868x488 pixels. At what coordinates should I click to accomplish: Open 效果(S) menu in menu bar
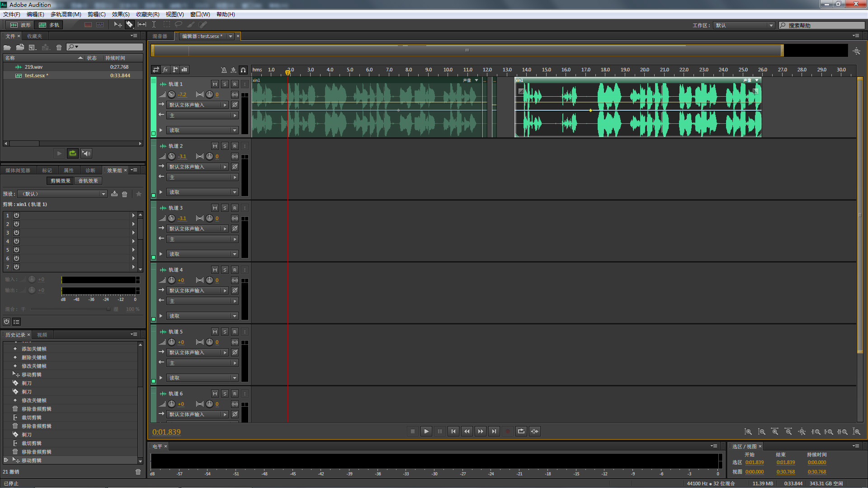coord(121,14)
